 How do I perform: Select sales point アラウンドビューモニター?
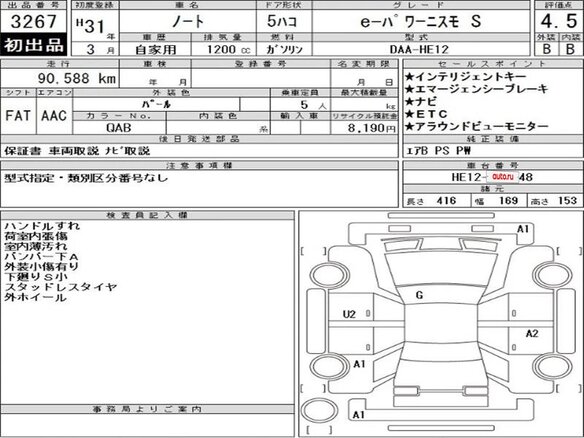coord(477,126)
